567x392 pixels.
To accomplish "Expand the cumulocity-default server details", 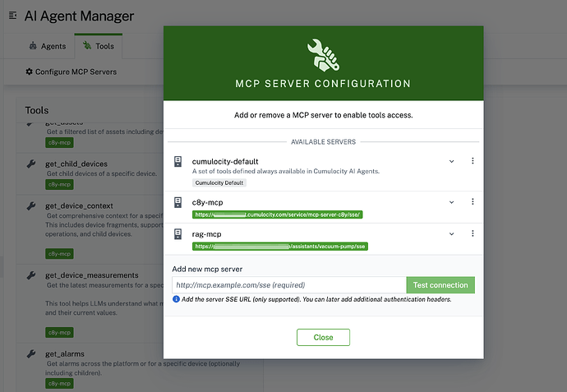I will click(451, 161).
